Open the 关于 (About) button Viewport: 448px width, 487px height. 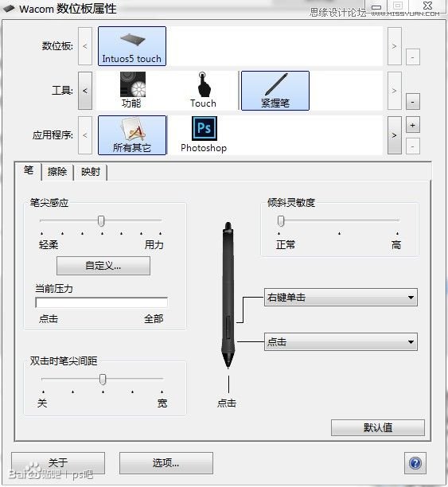58,463
